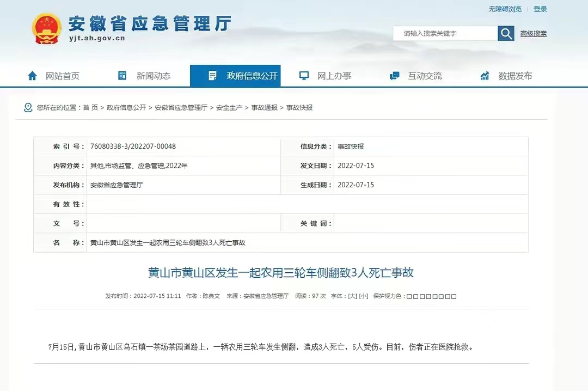This screenshot has width=588, height=391.
Task: Click the 政府信息公开 breadcrumb link
Action: [126, 108]
